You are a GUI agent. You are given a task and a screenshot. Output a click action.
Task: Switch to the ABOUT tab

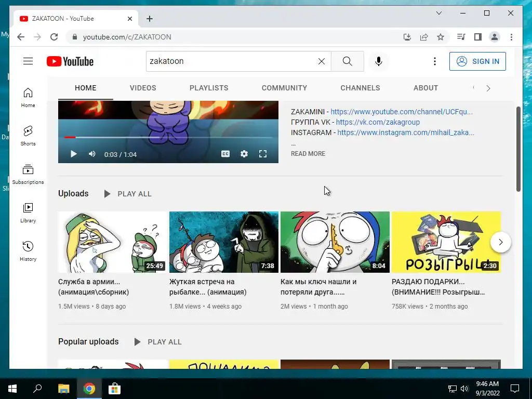point(426,88)
